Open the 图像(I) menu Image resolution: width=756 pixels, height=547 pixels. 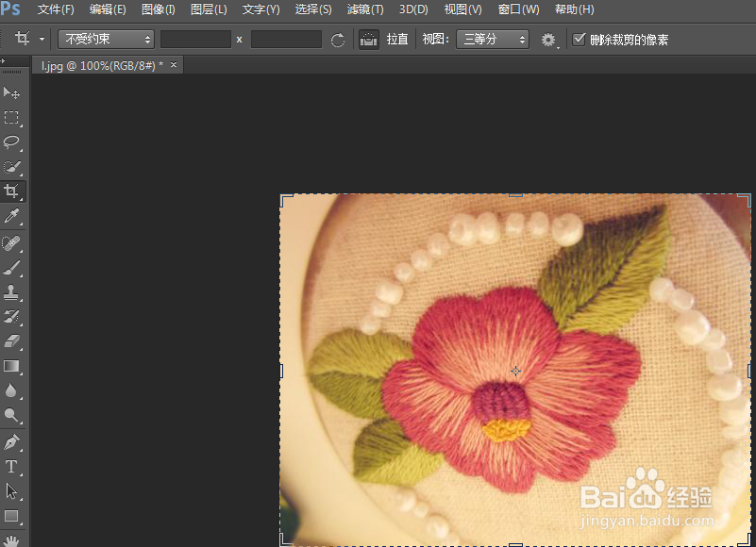159,9
